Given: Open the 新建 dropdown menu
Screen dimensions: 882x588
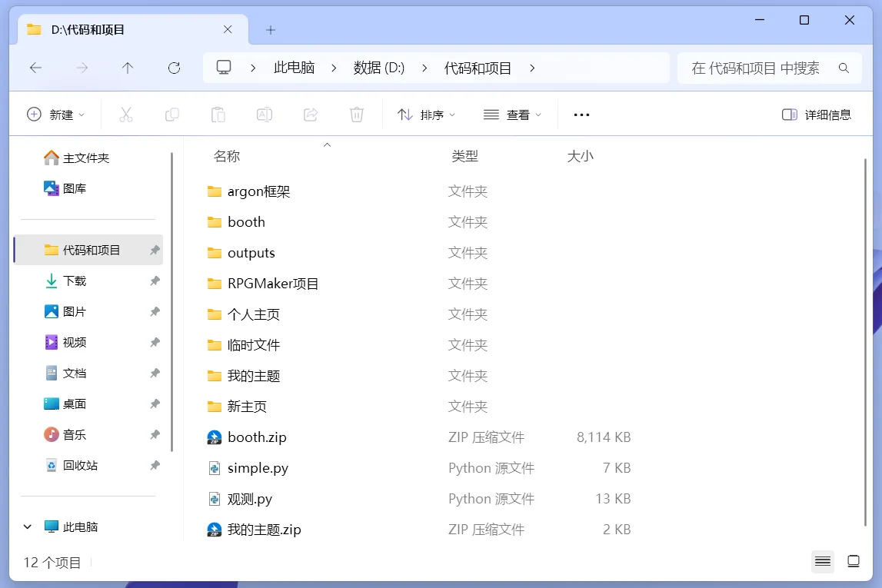Looking at the screenshot, I should point(56,115).
